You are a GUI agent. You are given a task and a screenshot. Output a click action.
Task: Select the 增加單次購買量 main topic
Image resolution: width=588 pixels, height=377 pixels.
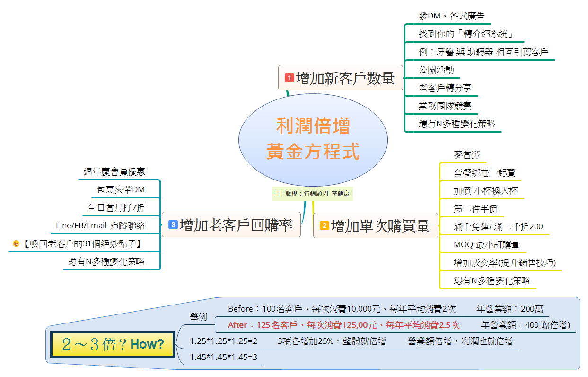[x=376, y=225]
